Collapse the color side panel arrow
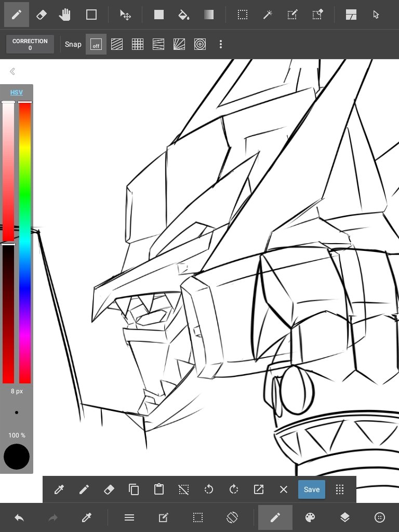 pos(12,71)
